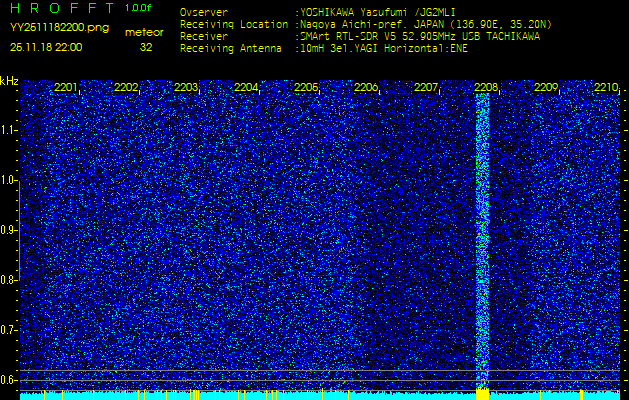The width and height of the screenshot is (629, 400).
Task: Click the 1.0 frequency axis label
Action: (x=7, y=181)
